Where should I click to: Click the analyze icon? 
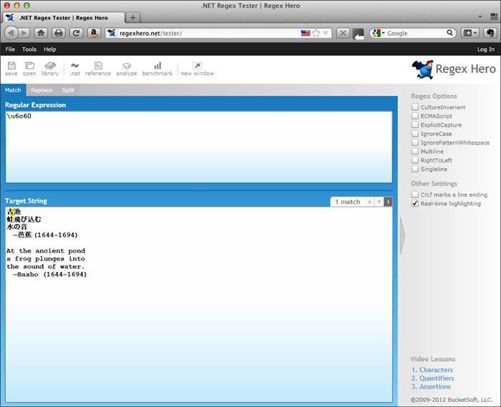tap(127, 69)
